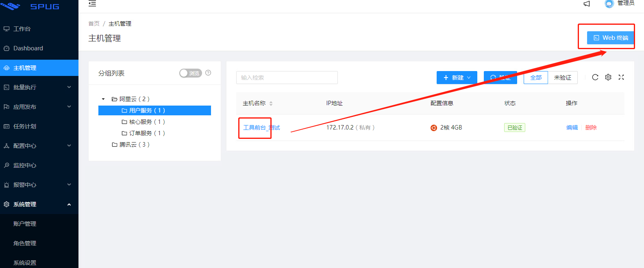Click the IP 172.17.0.2 cell
Screen dimensions: 644x268
pyautogui.click(x=350, y=128)
